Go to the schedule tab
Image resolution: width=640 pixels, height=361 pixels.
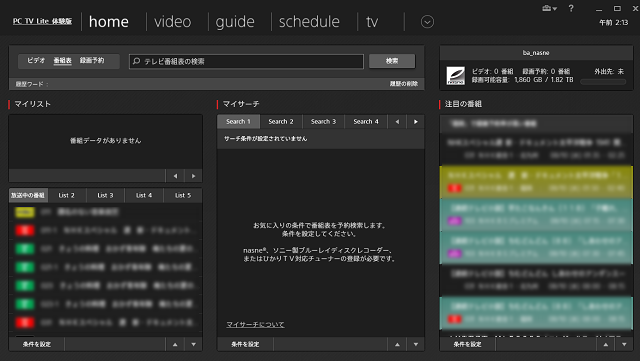point(309,22)
